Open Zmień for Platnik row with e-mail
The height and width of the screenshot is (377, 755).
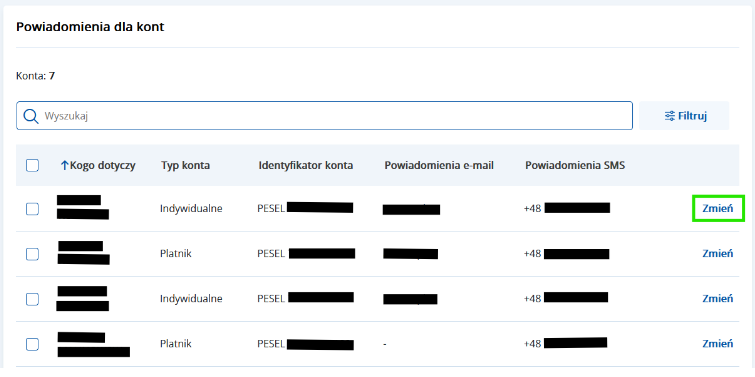click(x=717, y=253)
